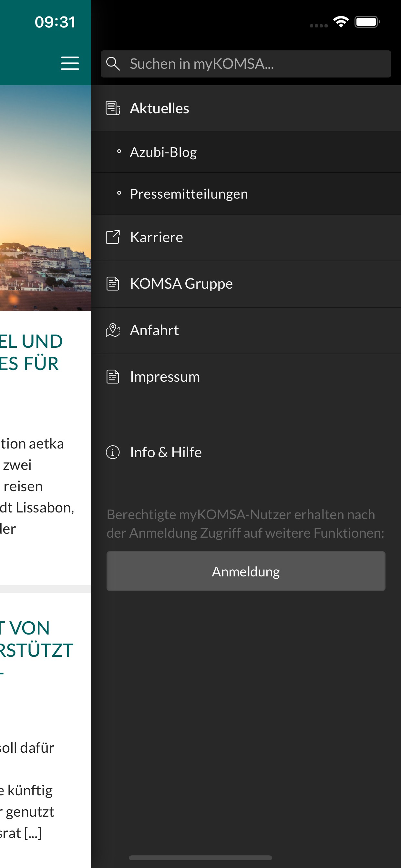Tap the article text 'soll dafür'
This screenshot has height=868, width=401.
(27, 748)
